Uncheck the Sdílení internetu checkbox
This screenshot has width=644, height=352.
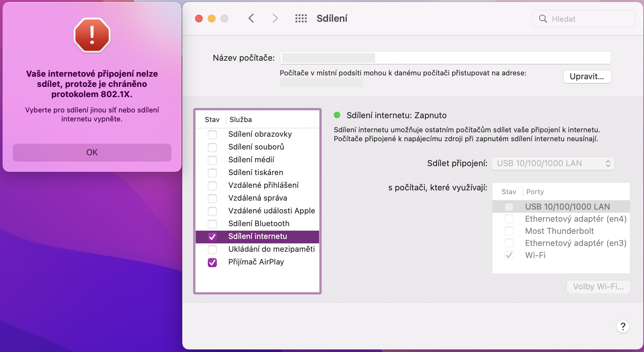[x=212, y=237]
